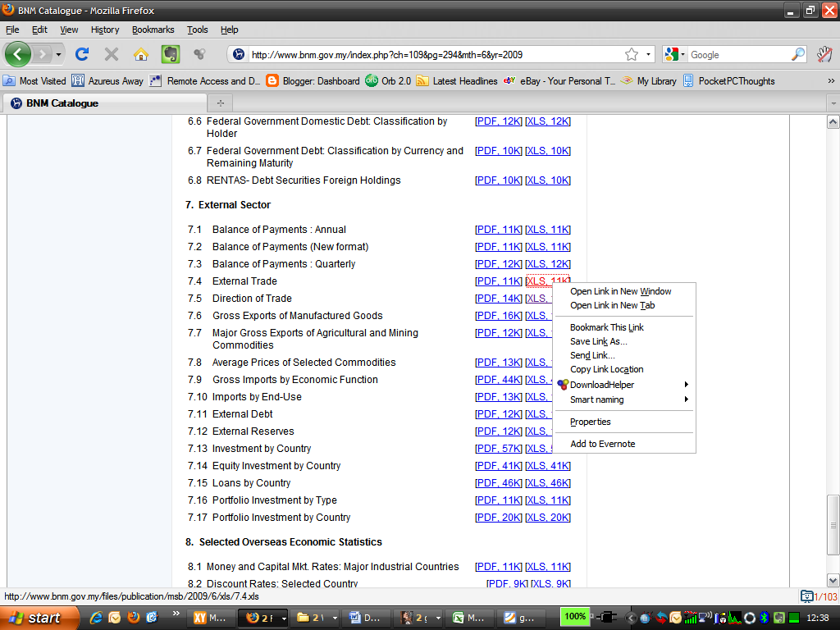
Task: Open eBay - Your Personal bookmark
Action: (559, 81)
